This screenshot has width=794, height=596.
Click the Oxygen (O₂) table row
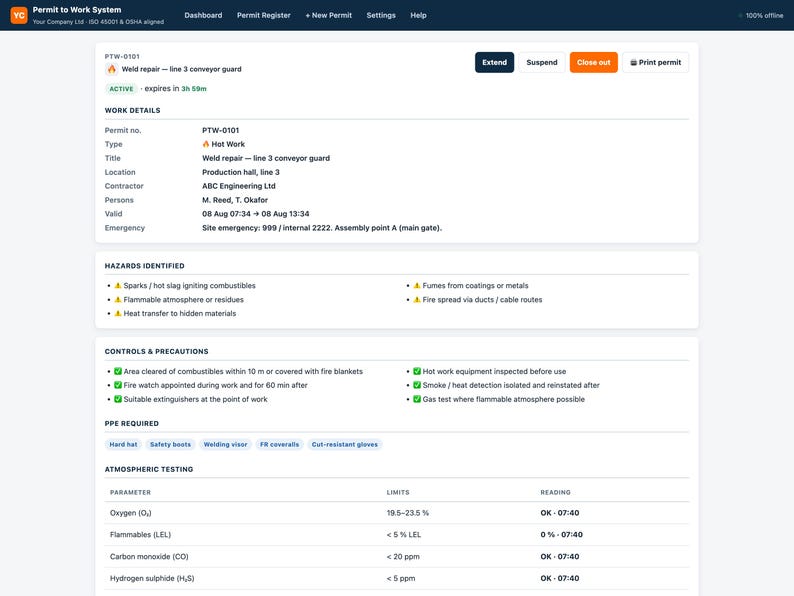pyautogui.click(x=396, y=513)
